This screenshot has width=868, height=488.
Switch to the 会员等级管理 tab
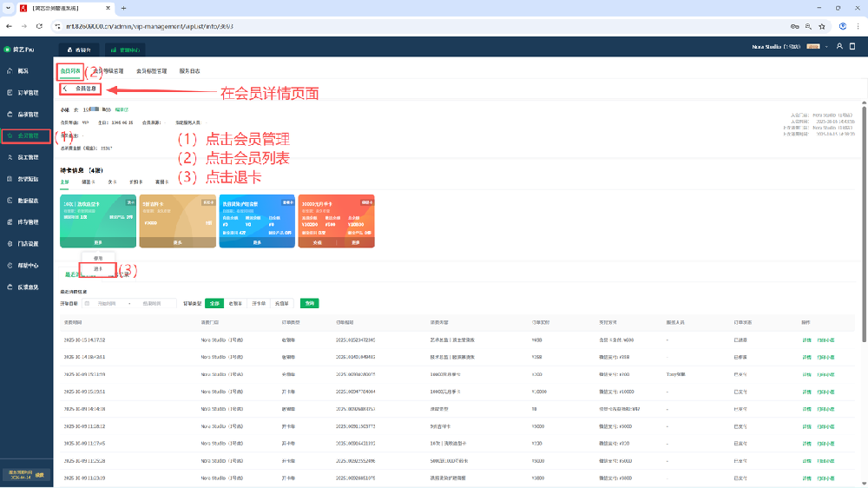(x=108, y=71)
